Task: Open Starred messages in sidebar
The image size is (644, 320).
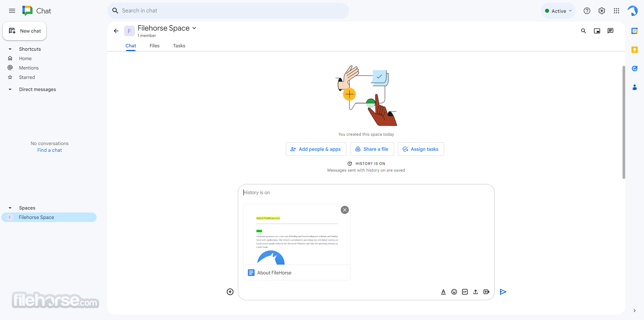Action: 27,77
